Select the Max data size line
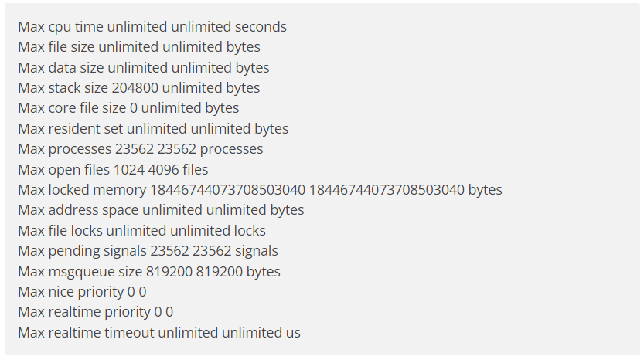644x363 pixels. pyautogui.click(x=144, y=67)
